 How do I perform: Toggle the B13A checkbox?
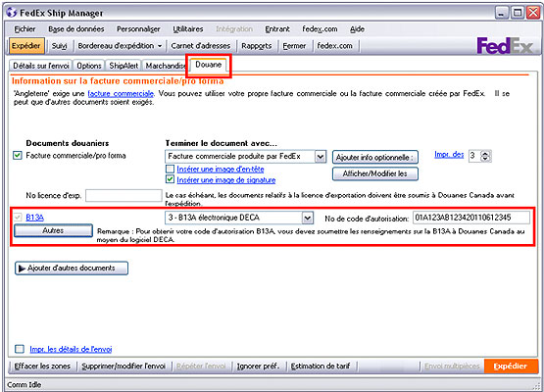(18, 218)
